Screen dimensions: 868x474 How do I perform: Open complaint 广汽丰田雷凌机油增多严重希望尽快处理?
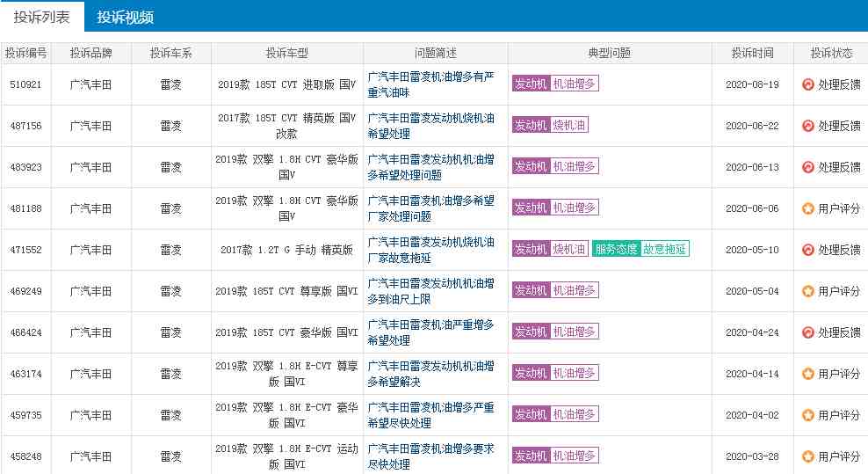pos(430,415)
